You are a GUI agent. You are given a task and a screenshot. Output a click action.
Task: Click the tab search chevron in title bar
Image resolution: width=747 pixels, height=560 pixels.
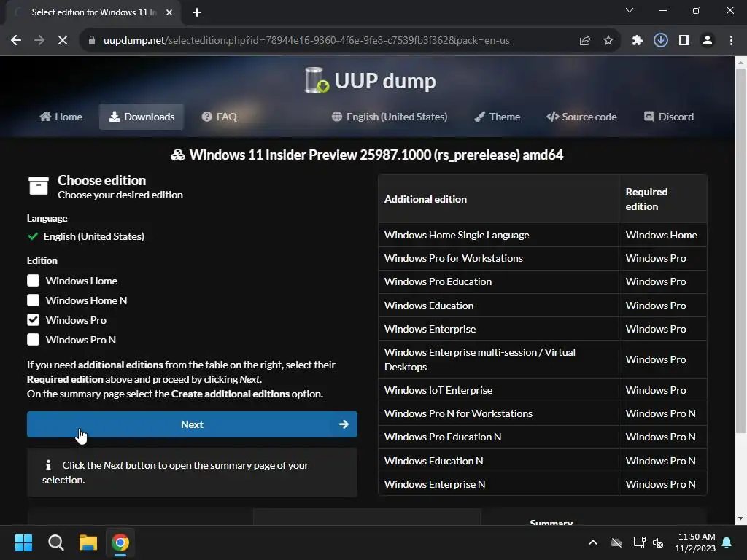[x=630, y=10]
